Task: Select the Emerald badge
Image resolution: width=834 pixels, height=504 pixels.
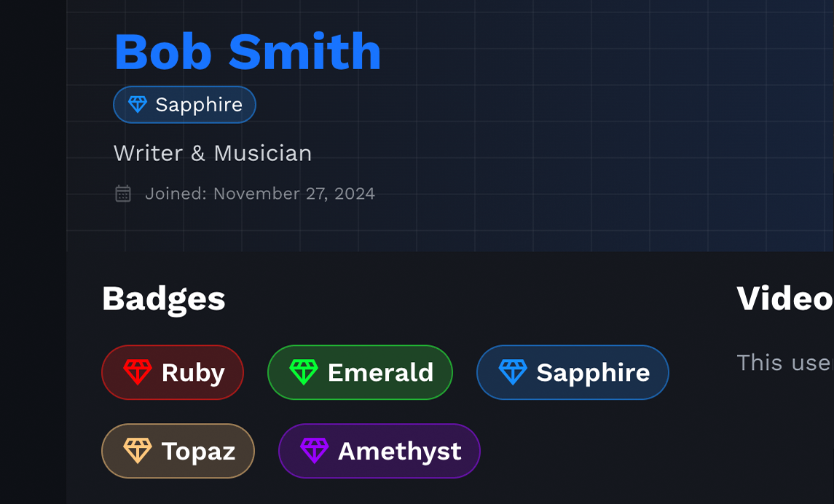Action: coord(360,372)
